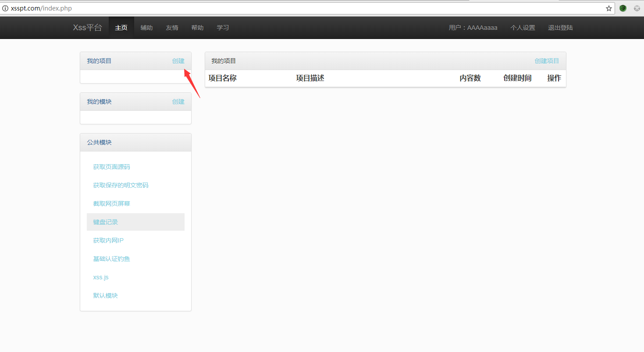Select the 键盘记录 module
The height and width of the screenshot is (352, 644).
(135, 222)
